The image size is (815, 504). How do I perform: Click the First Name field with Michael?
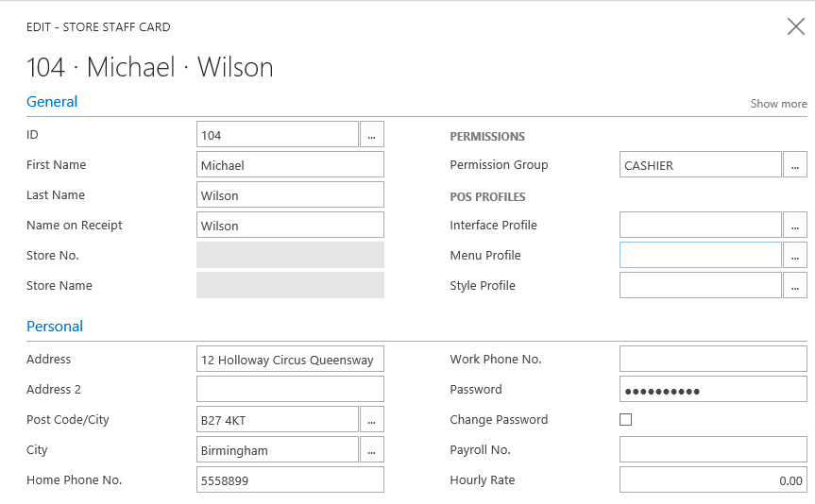coord(290,165)
